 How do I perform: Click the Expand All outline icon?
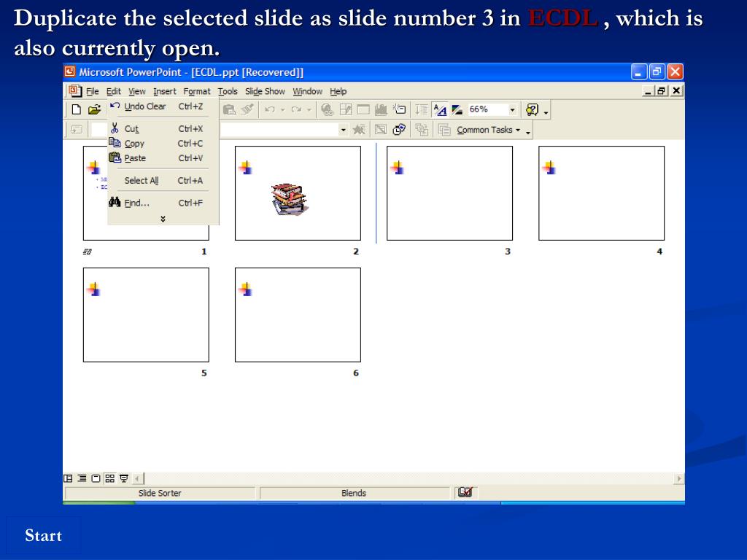click(421, 109)
